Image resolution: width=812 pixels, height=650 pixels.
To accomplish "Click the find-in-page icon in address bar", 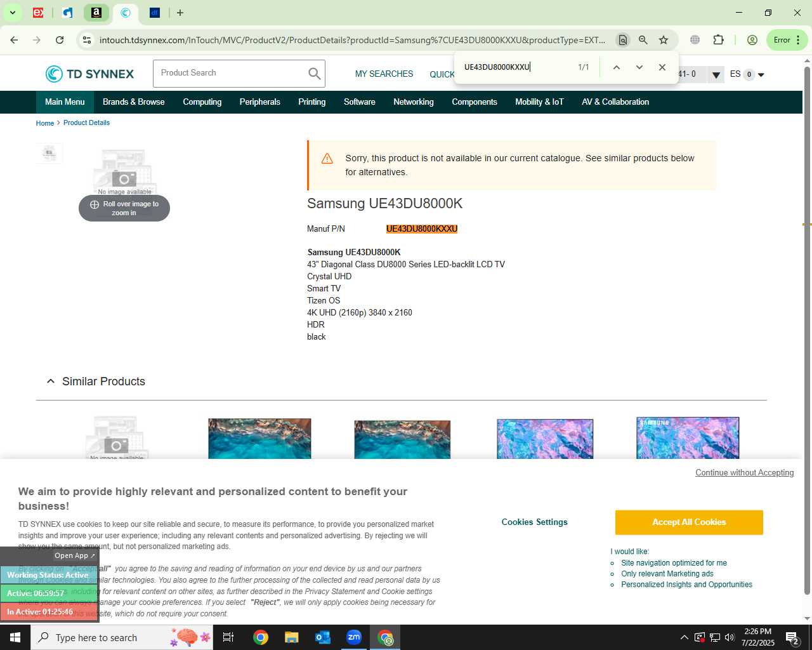I will pos(622,40).
